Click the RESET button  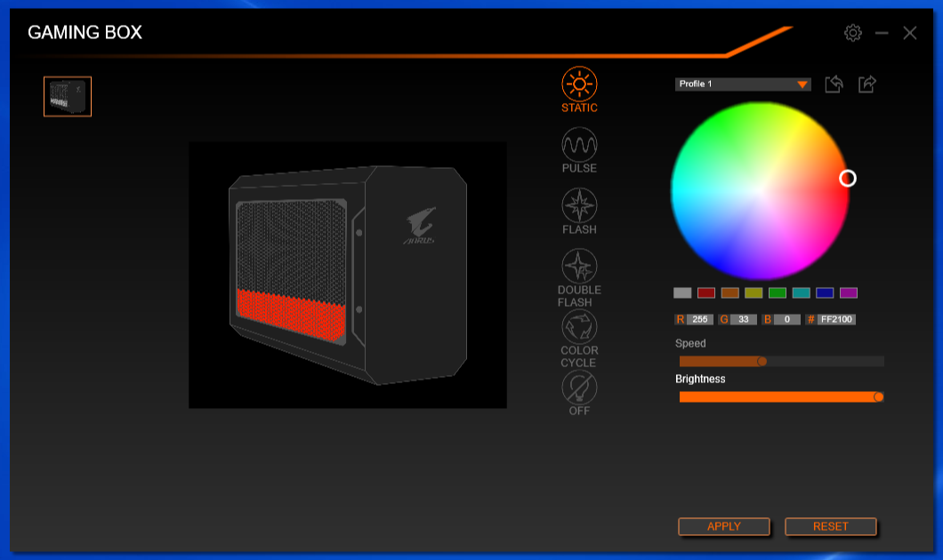coord(831,526)
